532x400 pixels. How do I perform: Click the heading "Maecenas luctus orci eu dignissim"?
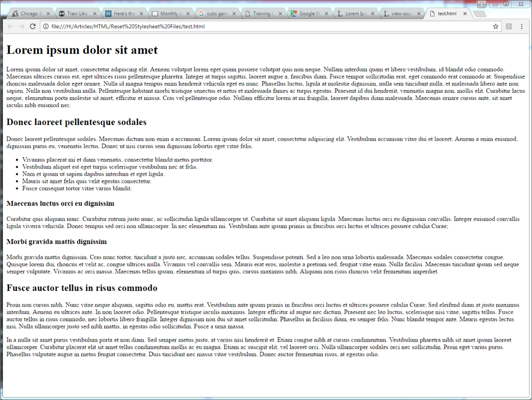pyautogui.click(x=61, y=204)
